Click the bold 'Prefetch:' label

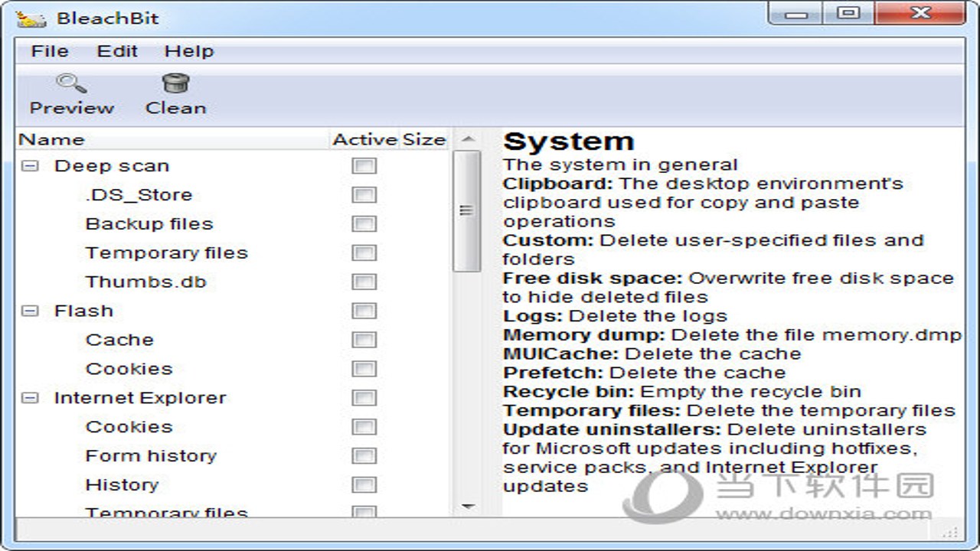coord(554,373)
